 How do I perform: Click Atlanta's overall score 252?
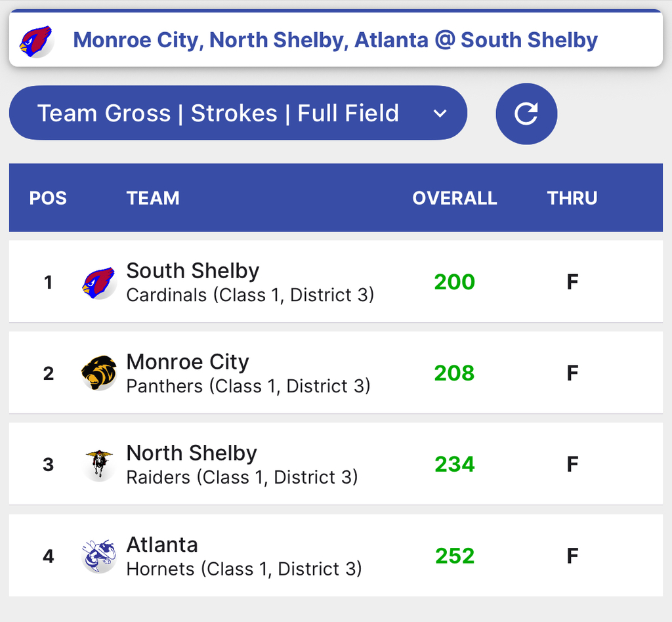pos(454,556)
